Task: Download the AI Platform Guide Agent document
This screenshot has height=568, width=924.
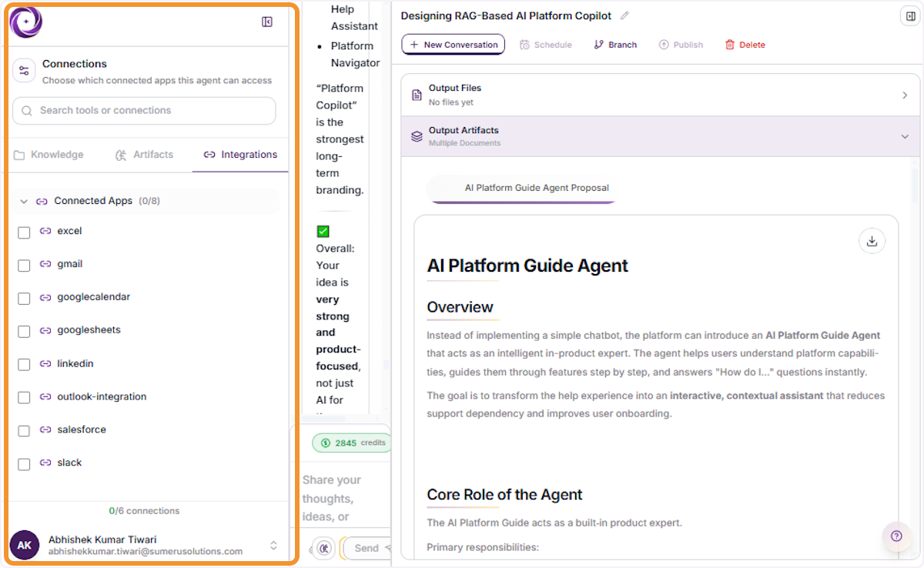Action: click(872, 241)
